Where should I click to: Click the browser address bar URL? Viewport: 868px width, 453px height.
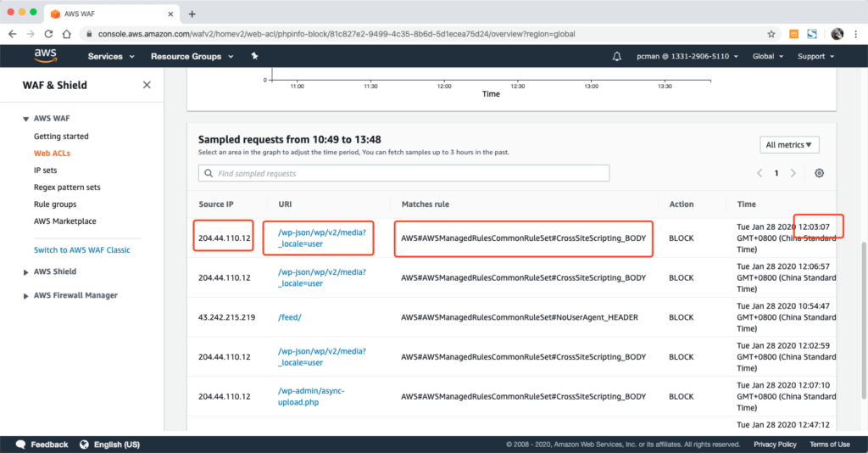(337, 34)
